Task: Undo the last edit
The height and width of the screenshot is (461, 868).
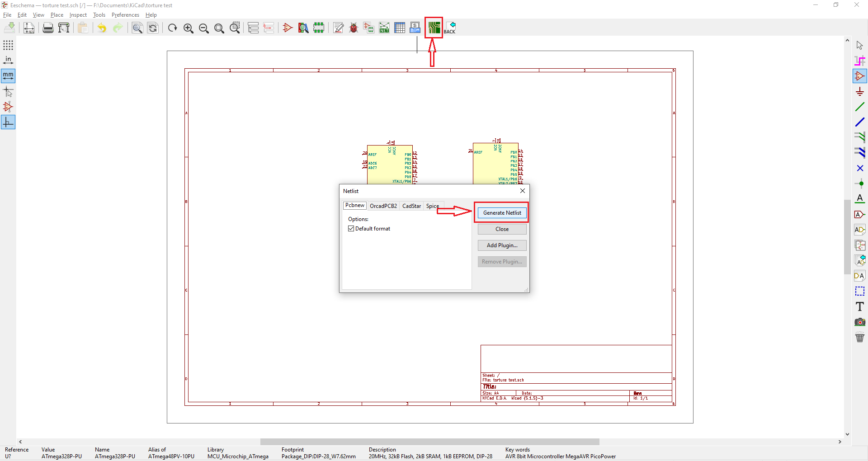Action: tap(102, 28)
